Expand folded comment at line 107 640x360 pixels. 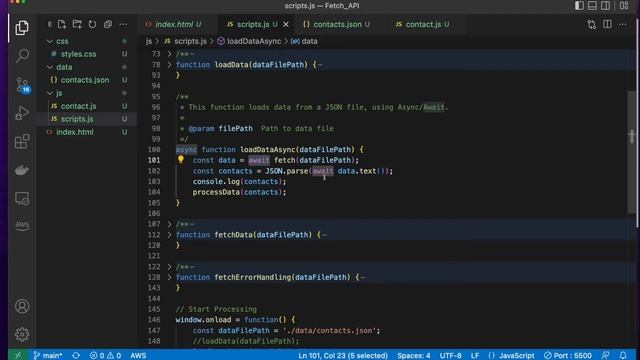pos(169,224)
